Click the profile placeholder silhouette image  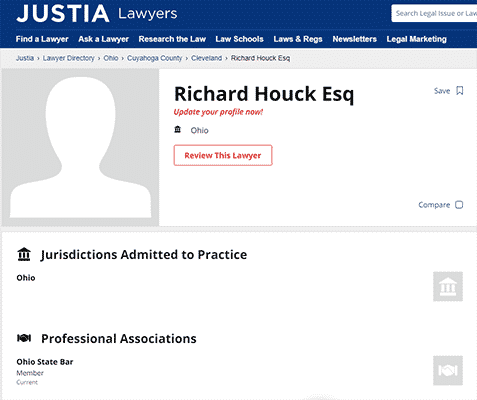(x=80, y=147)
